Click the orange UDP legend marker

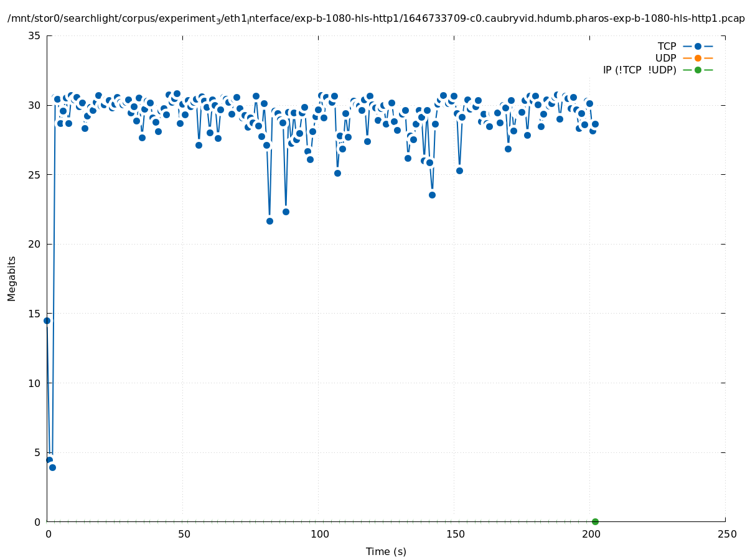pos(698,58)
